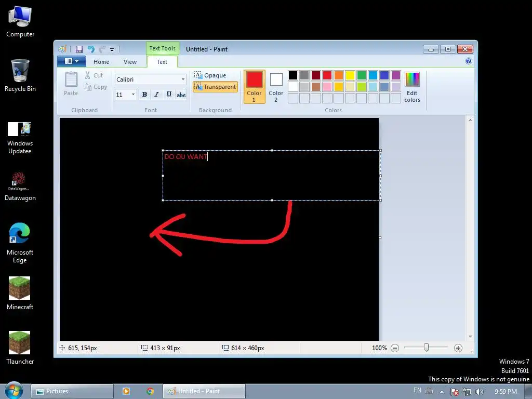Click the zoom in plus button

coord(458,348)
